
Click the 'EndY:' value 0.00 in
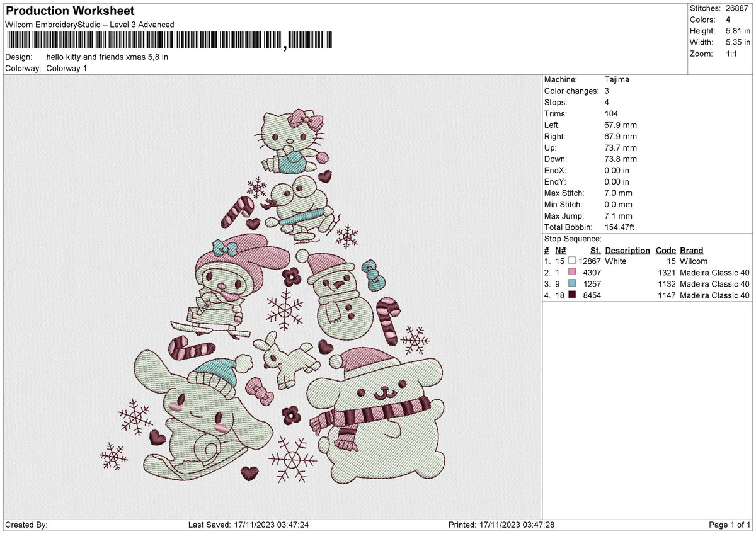tap(617, 181)
